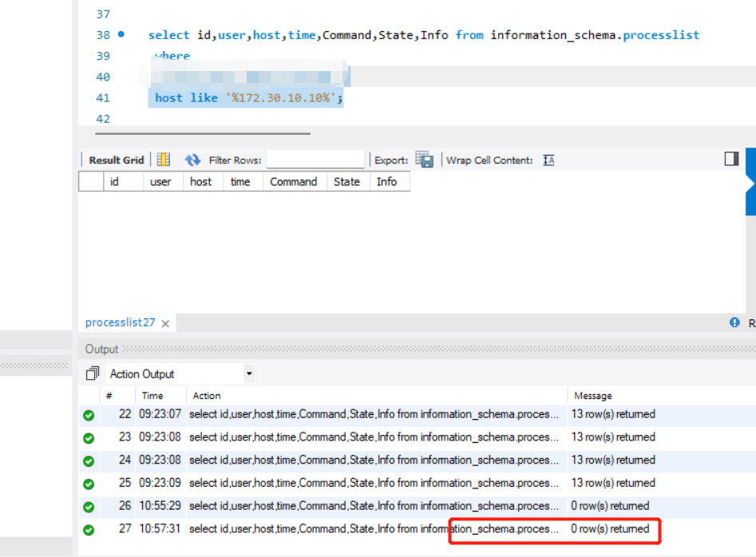Toggle Wrap Cell Content
The height and width of the screenshot is (557, 756).
point(548,160)
